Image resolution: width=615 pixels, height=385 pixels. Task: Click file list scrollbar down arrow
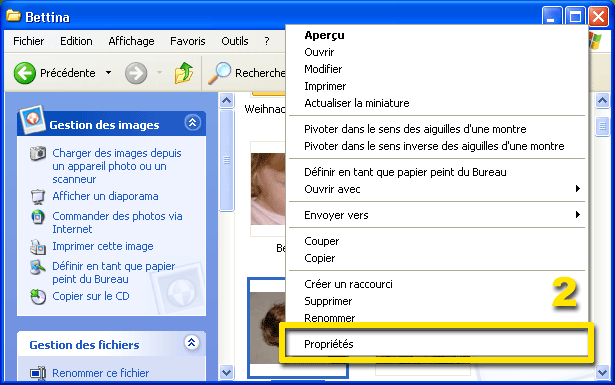click(602, 372)
